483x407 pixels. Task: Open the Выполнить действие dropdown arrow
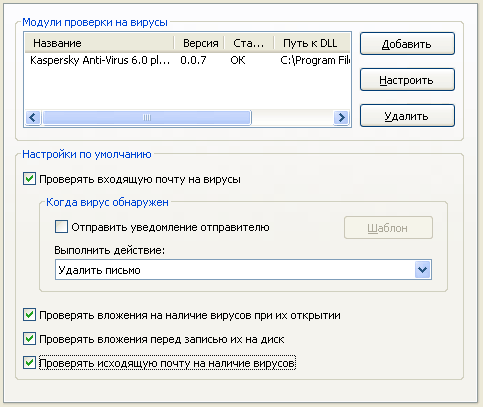(x=423, y=270)
